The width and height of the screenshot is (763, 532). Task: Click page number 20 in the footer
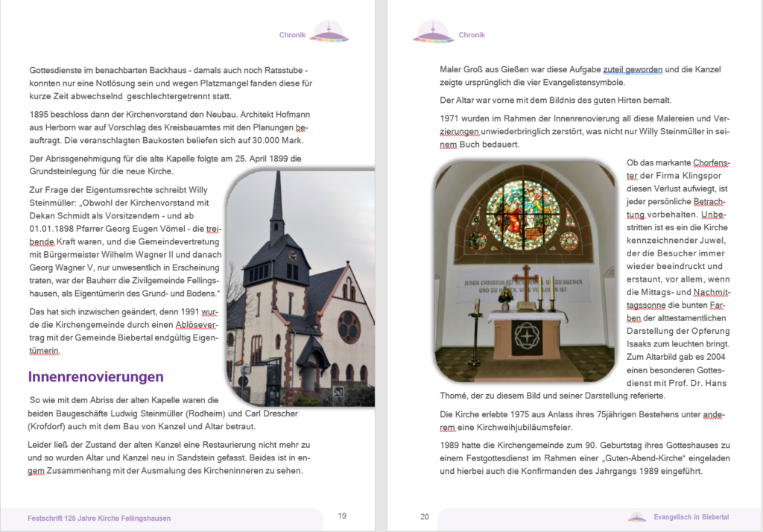coord(424,517)
